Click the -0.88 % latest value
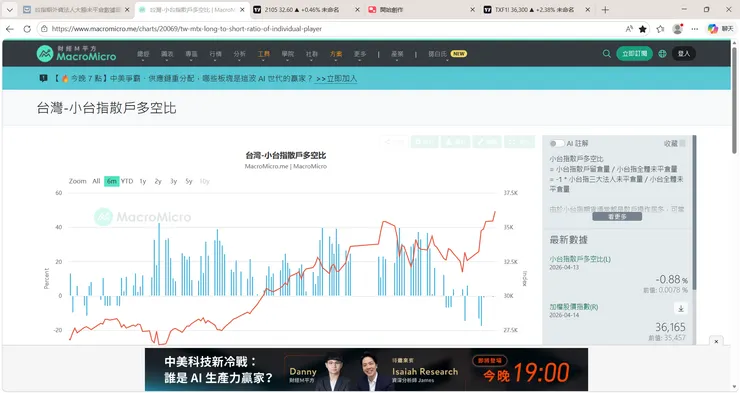This screenshot has width=740, height=393. click(x=671, y=279)
